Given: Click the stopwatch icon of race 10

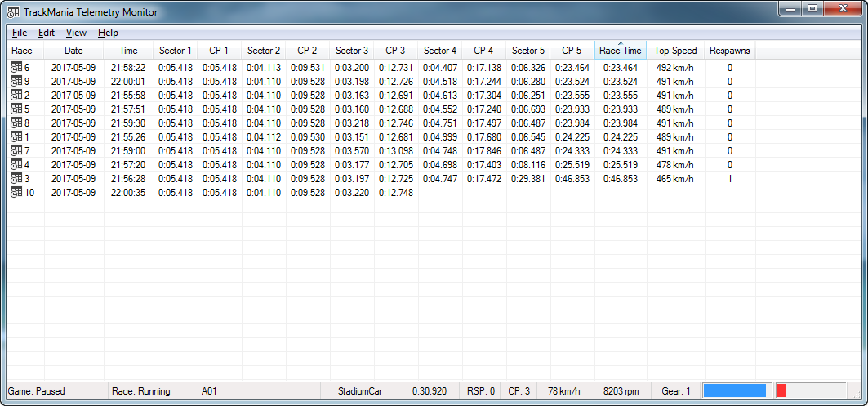Looking at the screenshot, I should 16,192.
